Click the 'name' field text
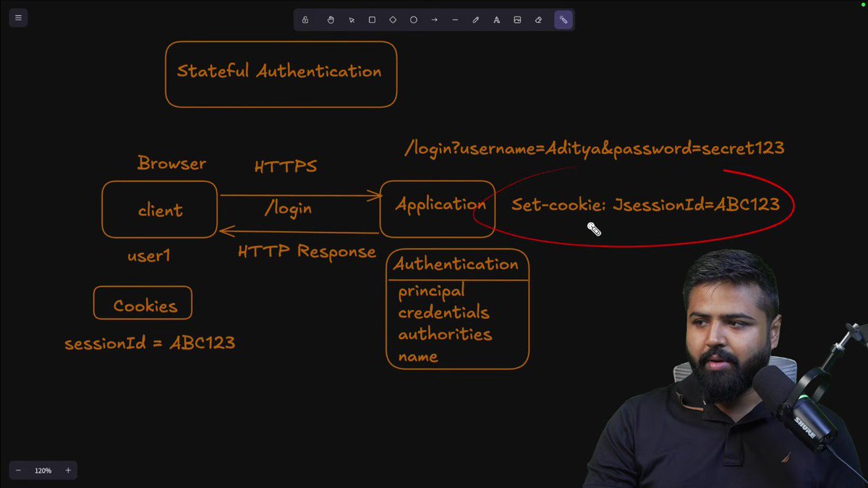The width and height of the screenshot is (868, 488). click(418, 356)
